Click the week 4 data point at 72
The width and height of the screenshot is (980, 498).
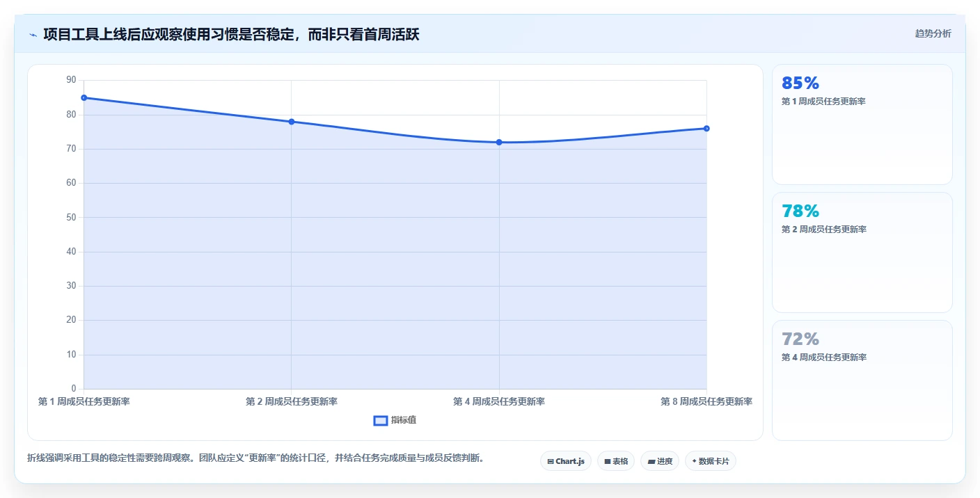[499, 142]
